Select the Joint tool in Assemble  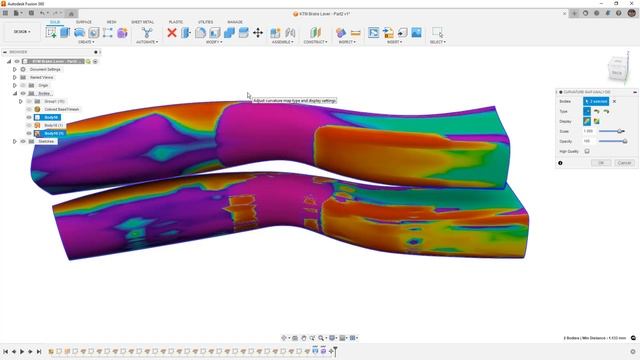[x=290, y=33]
